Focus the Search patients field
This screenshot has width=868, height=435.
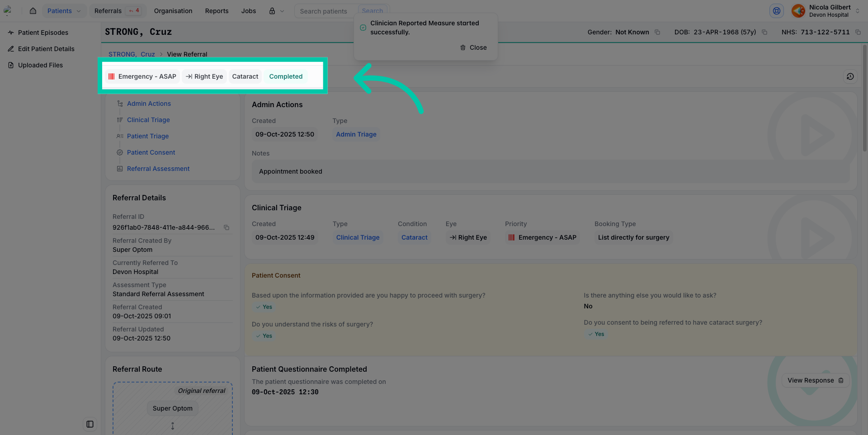click(x=326, y=11)
